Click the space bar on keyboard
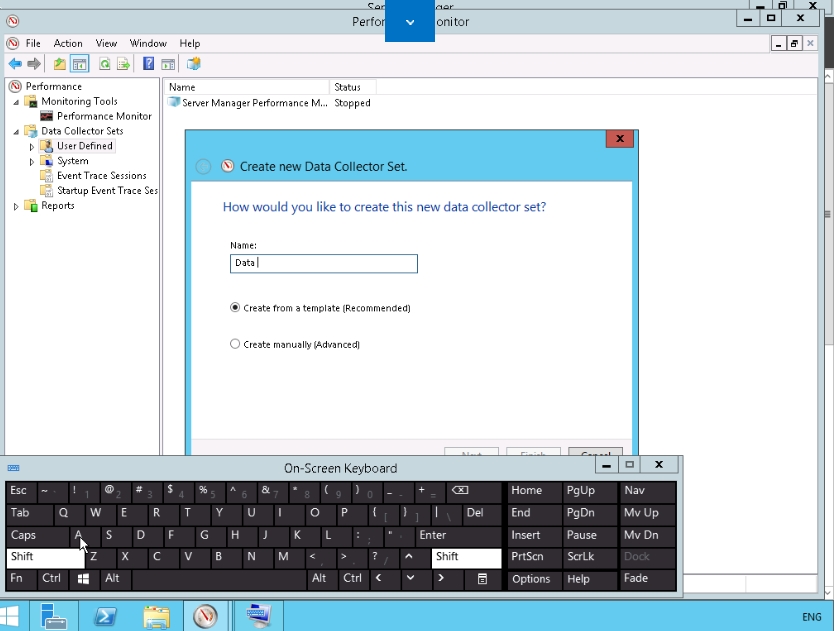This screenshot has height=631, width=836. click(219, 579)
